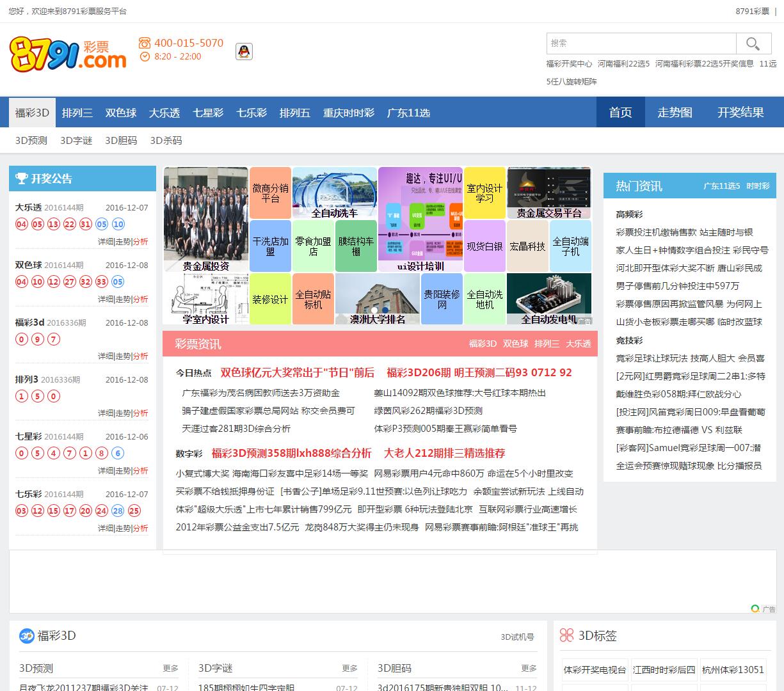
Task: Select the 双色球 navigation tab
Action: 121,113
